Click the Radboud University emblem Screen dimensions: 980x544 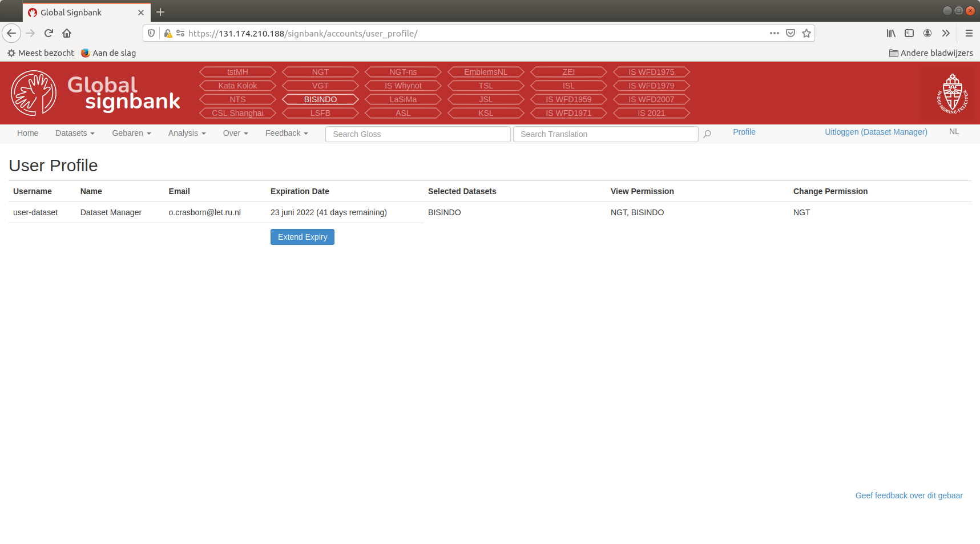pos(952,92)
